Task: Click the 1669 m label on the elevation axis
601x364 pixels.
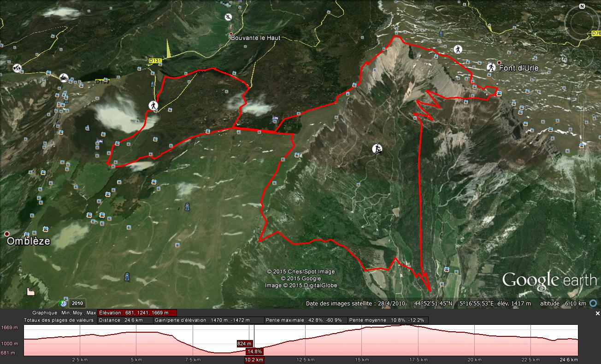Action: click(10, 328)
